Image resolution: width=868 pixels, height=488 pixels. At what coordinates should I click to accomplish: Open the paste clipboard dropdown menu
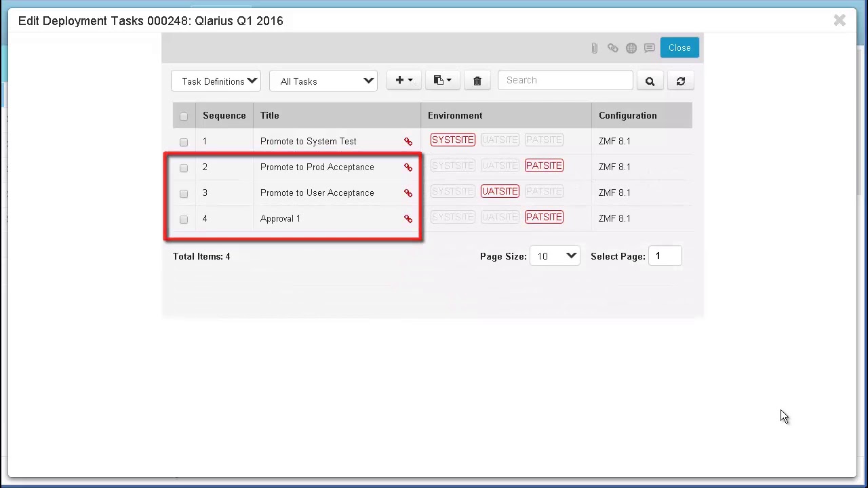click(442, 81)
